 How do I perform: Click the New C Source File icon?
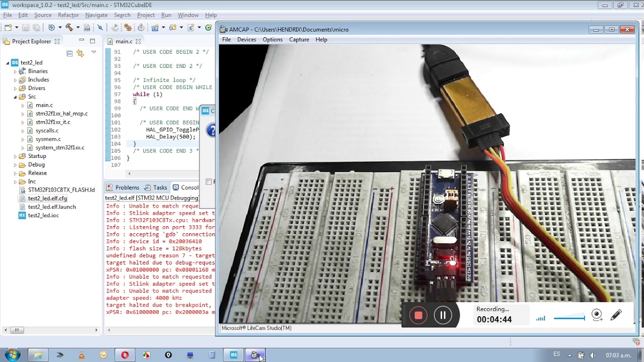pyautogui.click(x=191, y=28)
